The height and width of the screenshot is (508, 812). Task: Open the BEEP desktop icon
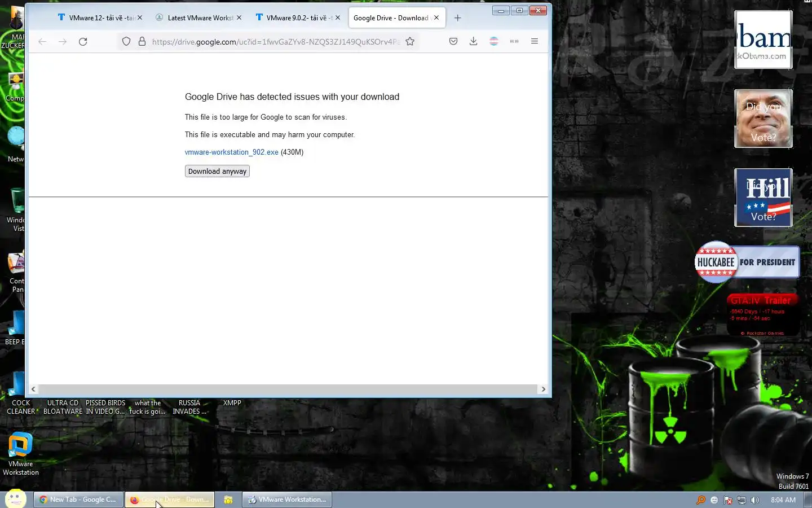click(15, 329)
